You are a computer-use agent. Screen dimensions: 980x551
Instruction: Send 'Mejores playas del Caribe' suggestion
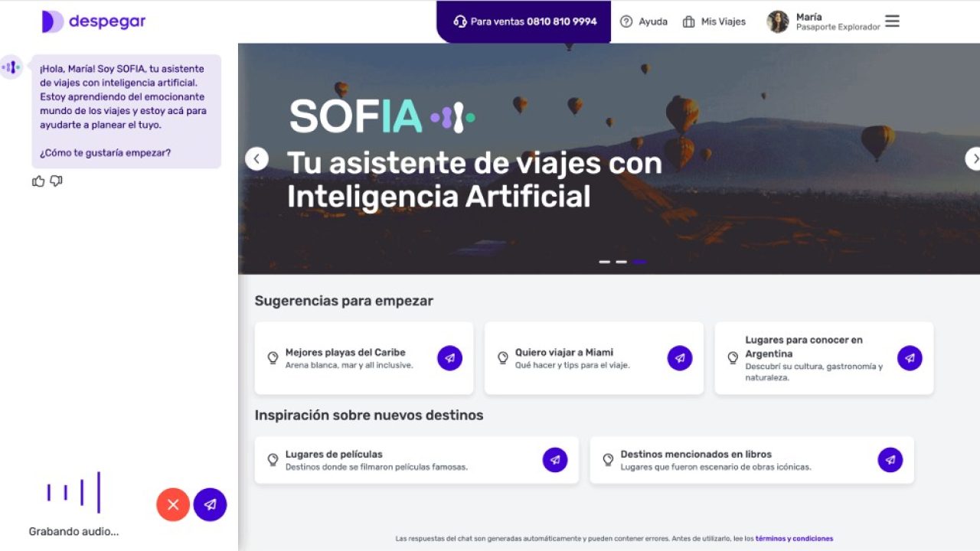(450, 358)
